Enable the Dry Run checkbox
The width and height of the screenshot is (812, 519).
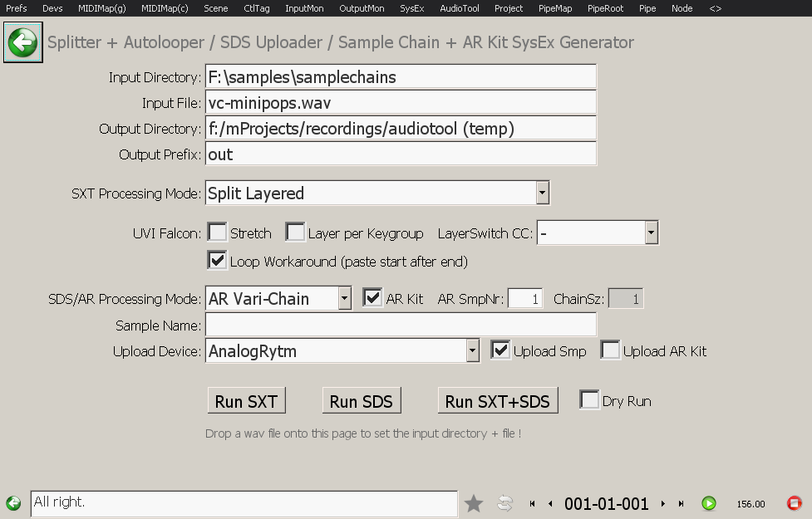click(589, 400)
